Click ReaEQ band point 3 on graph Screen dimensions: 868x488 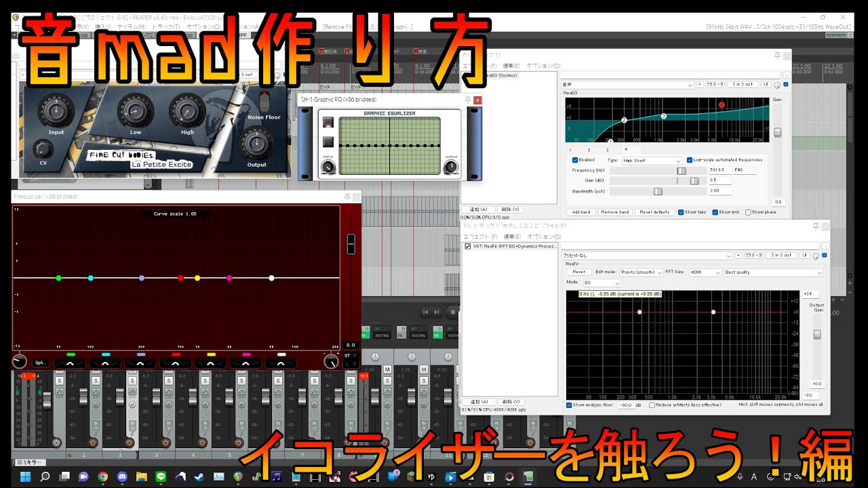click(664, 117)
